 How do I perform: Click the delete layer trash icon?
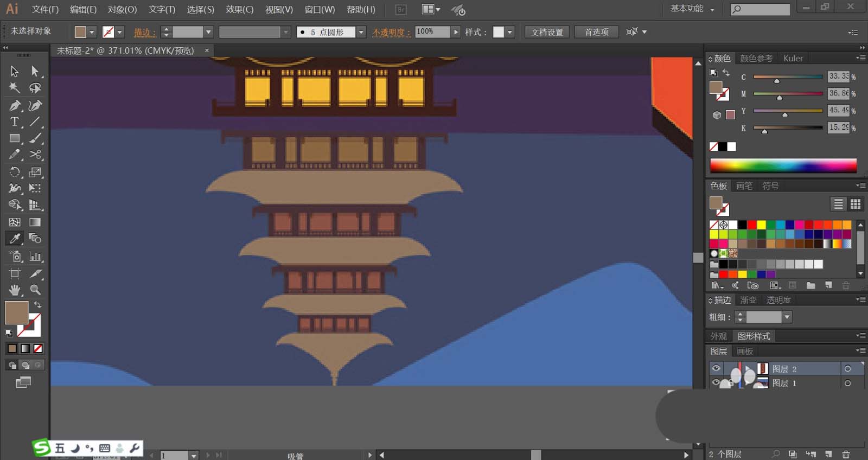(846, 454)
